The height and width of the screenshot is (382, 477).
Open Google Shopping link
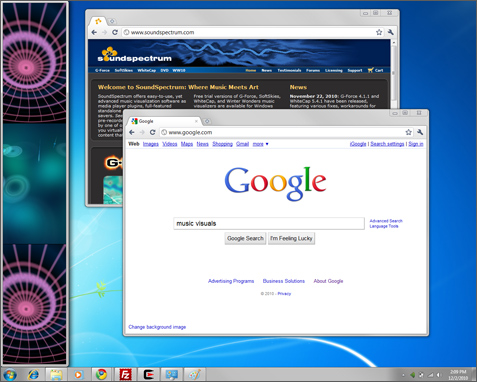point(222,144)
